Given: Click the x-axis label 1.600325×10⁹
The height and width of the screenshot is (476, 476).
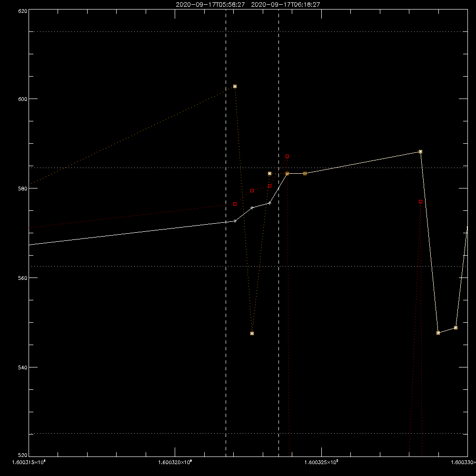Looking at the screenshot, I should (321, 462).
